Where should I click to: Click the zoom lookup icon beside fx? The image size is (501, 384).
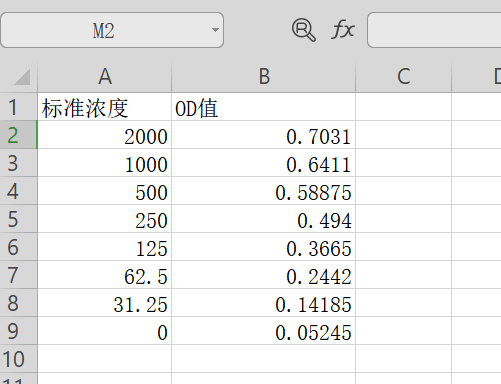pos(303,30)
